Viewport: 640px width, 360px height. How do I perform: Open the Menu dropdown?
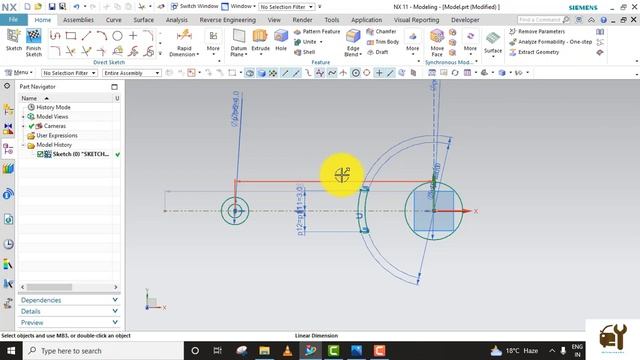(19, 73)
